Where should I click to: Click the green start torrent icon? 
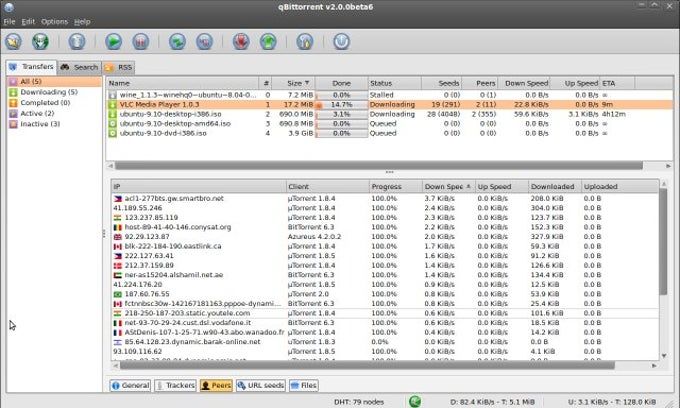(113, 42)
